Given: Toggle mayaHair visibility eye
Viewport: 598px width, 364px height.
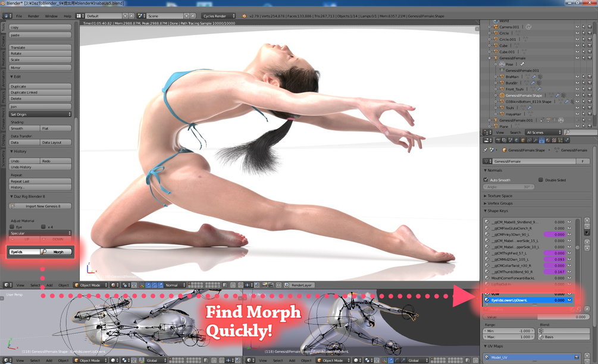Looking at the screenshot, I should coord(577,114).
